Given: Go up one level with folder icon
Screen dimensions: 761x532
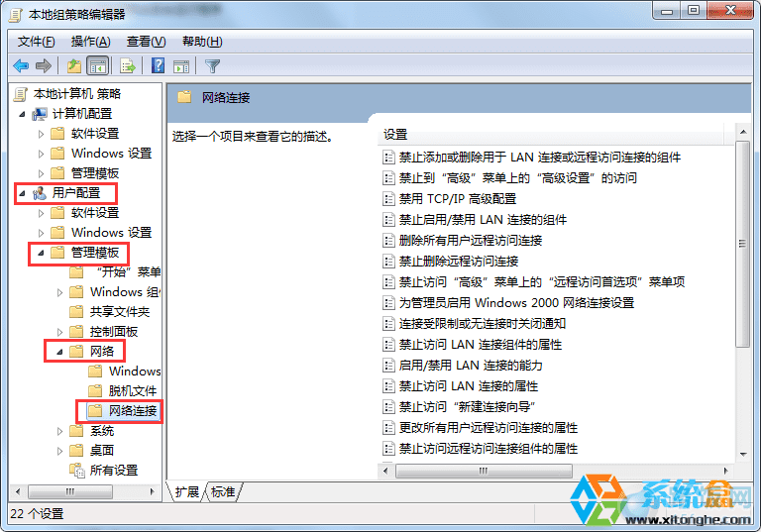Looking at the screenshot, I should point(74,65).
